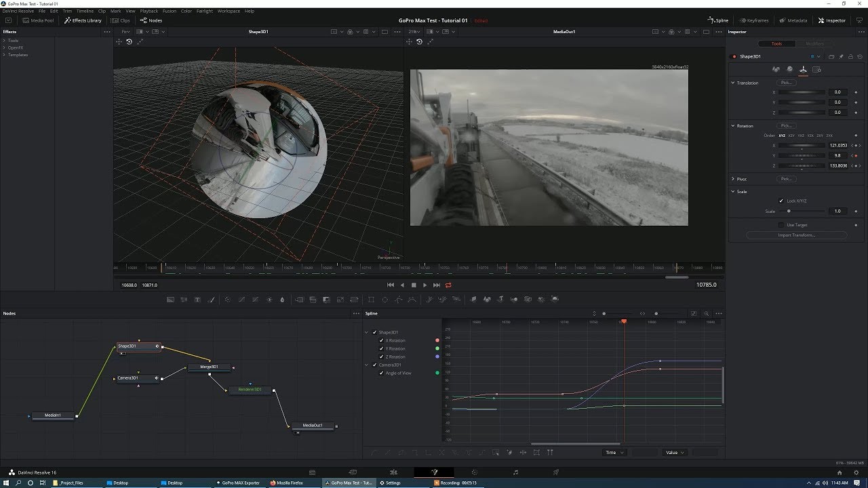868x488 pixels.
Task: Open the Keyframes panel button
Action: coord(754,20)
